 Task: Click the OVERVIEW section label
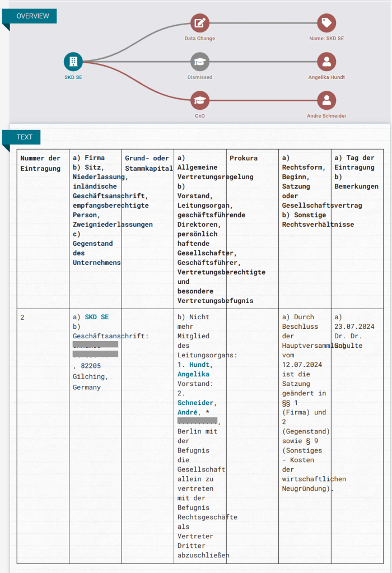[32, 16]
